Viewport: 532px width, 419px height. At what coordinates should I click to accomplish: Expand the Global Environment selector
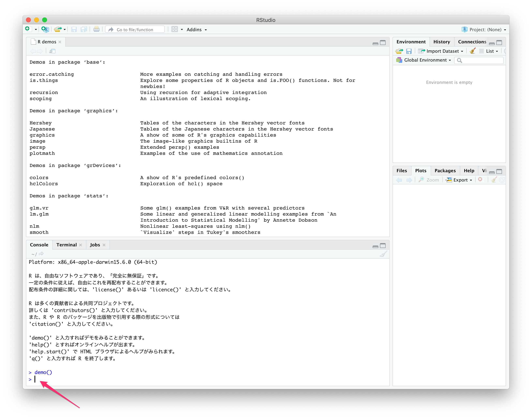pyautogui.click(x=426, y=60)
